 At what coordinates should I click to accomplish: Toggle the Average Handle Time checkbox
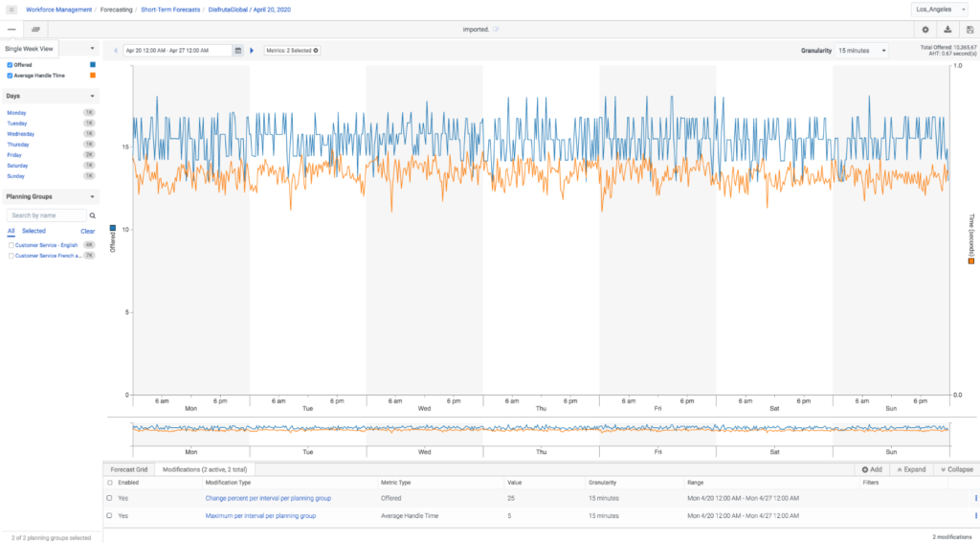(x=10, y=75)
